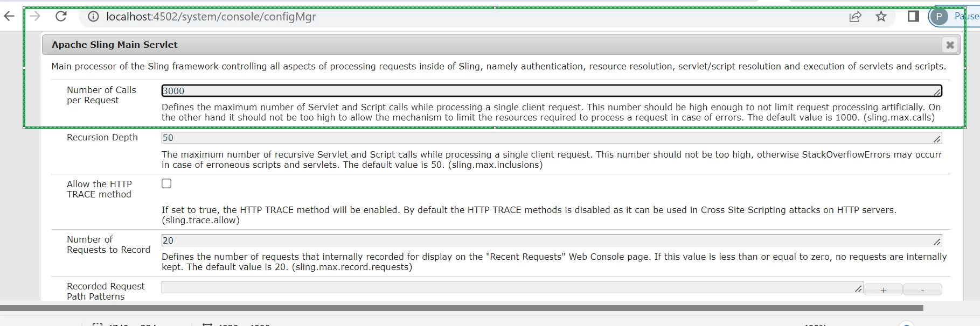Click resize grip of Requests to Record field
The image size is (980, 326).
937,242
